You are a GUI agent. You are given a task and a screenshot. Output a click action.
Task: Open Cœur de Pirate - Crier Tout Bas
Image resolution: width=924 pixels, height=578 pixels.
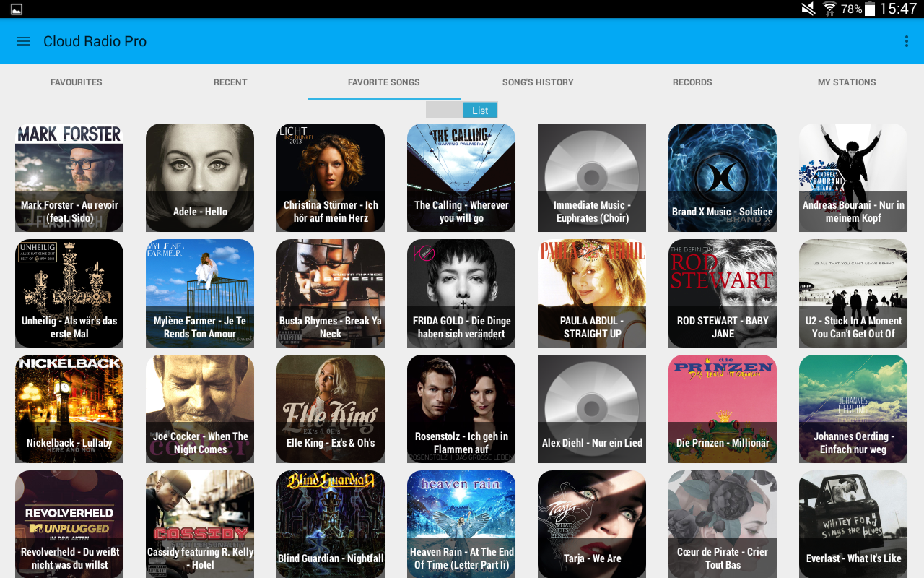point(723,525)
